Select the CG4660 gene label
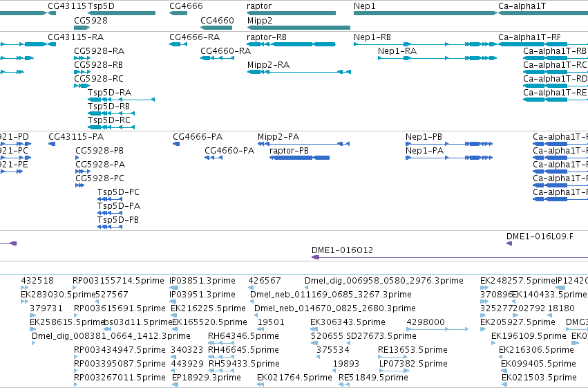This screenshot has width=588, height=388. point(217,20)
